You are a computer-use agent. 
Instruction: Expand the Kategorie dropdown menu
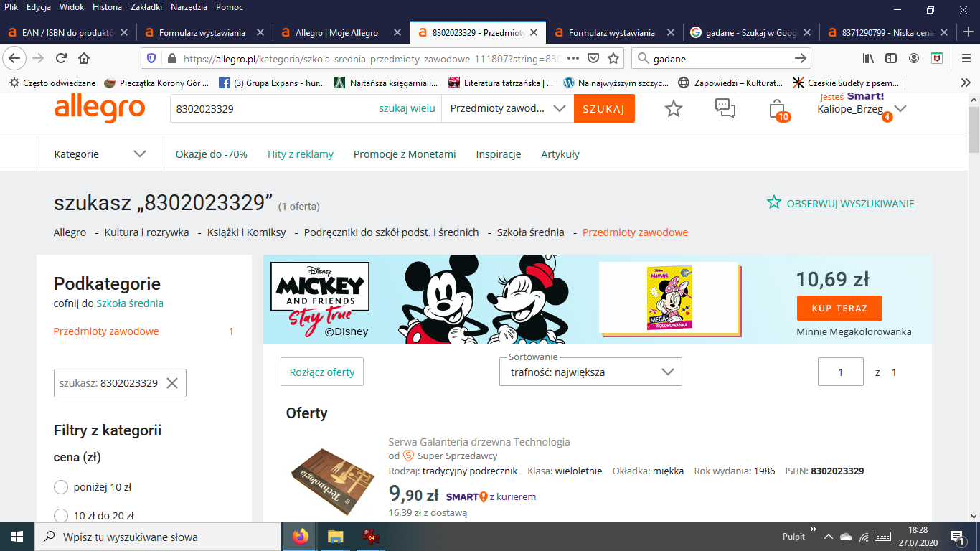coord(100,154)
